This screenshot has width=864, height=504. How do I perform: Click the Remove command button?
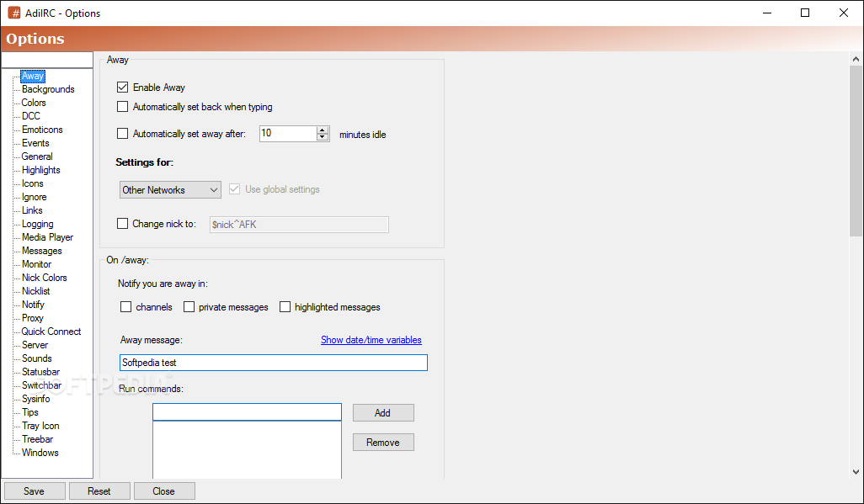(x=383, y=443)
